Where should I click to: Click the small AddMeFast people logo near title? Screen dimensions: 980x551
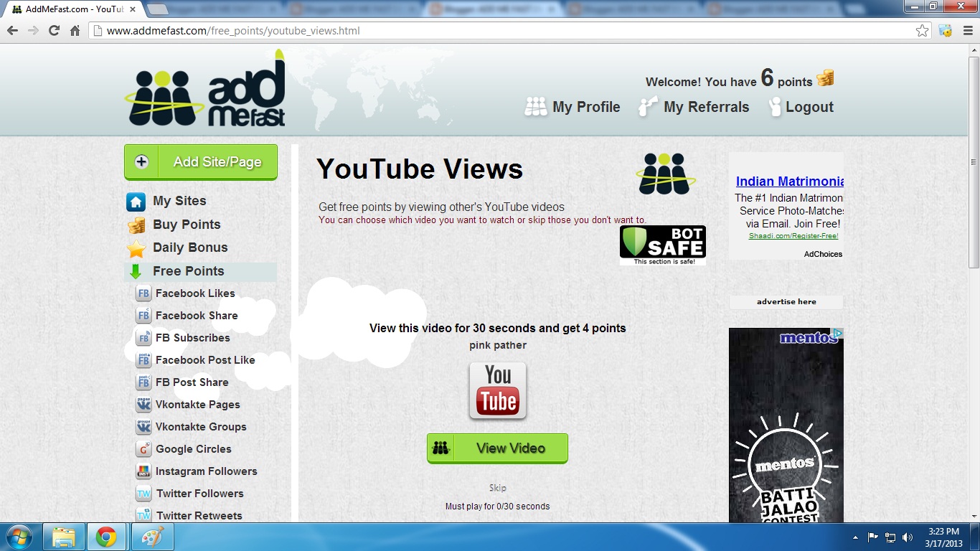point(666,173)
